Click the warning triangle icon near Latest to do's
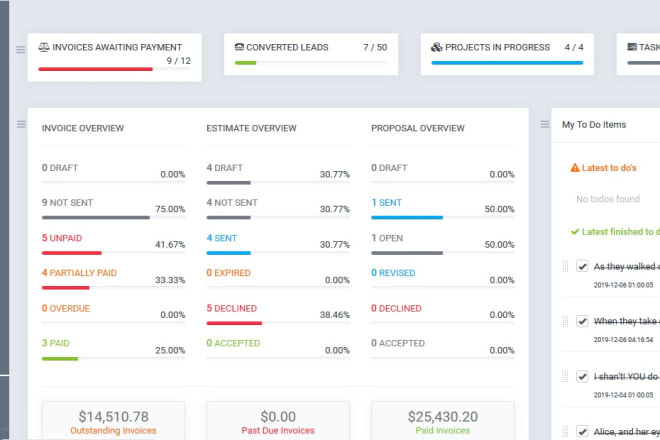This screenshot has height=440, width=660. pos(575,168)
